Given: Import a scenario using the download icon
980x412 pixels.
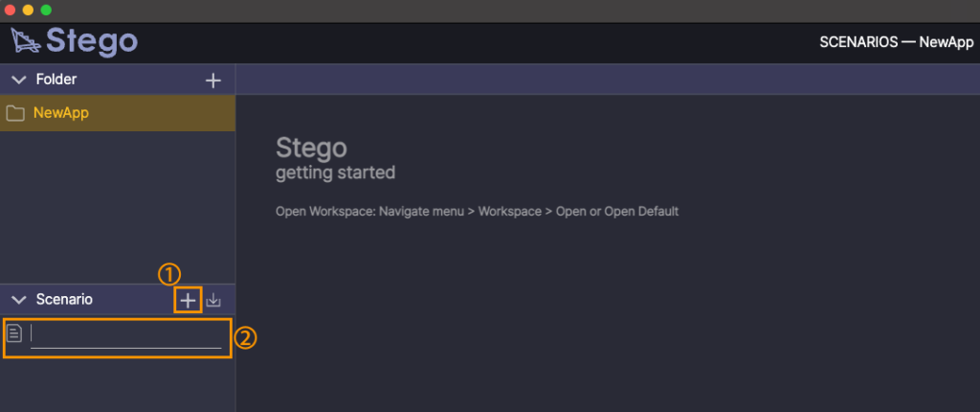Looking at the screenshot, I should tap(213, 301).
